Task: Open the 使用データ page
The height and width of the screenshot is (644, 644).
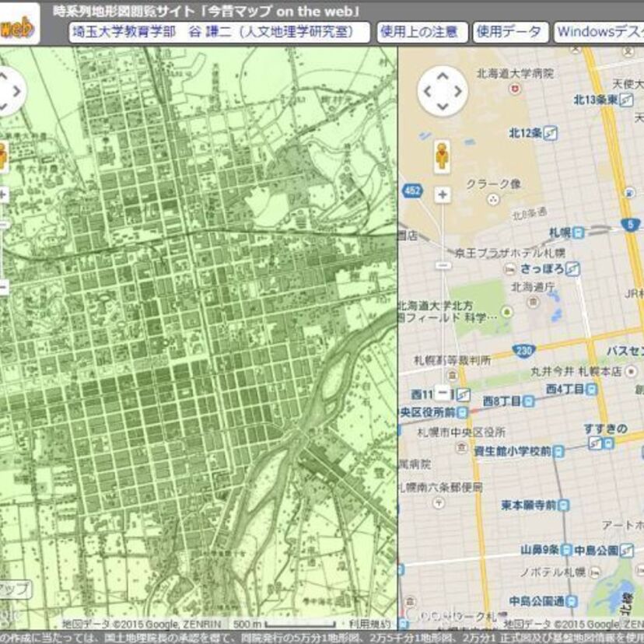Action: (509, 32)
